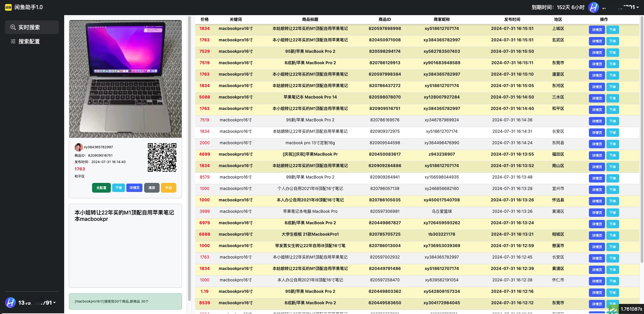Click the 到期时间 152天 6小时 text

[558, 7]
